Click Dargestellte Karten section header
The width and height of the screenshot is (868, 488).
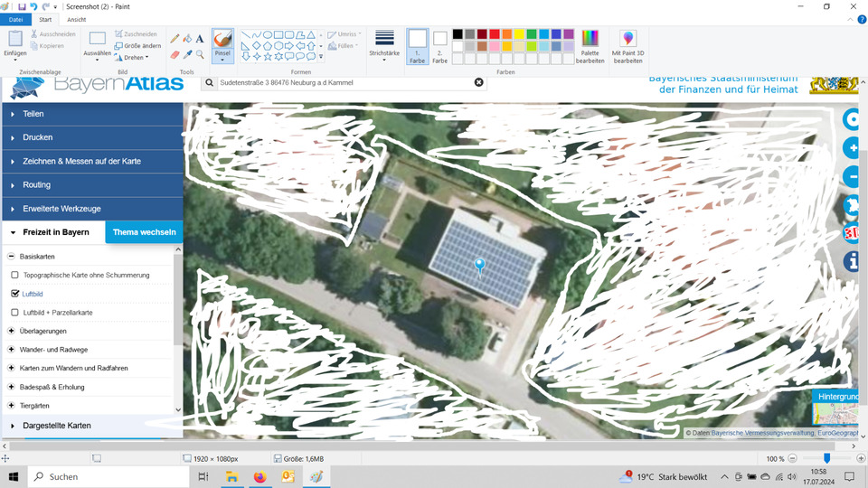pyautogui.click(x=92, y=426)
